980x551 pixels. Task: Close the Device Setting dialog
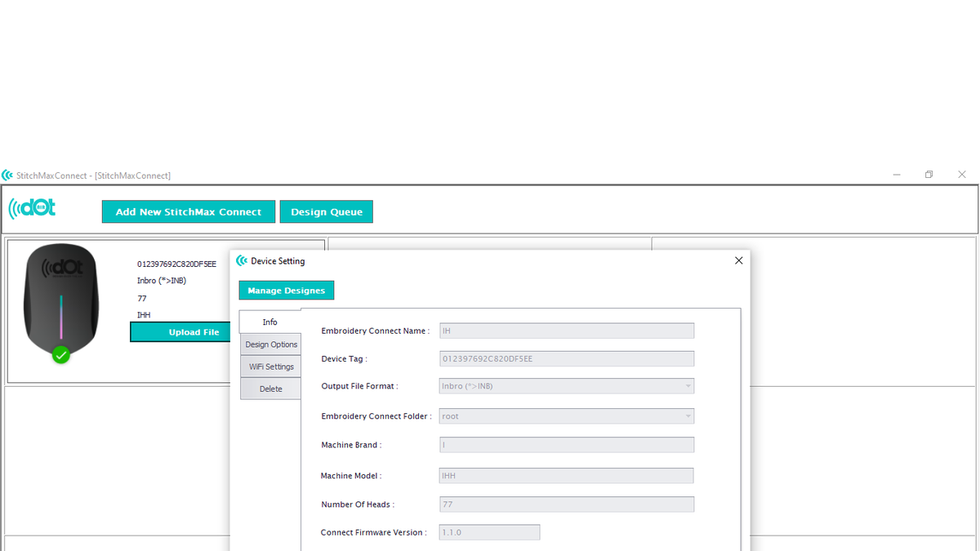click(738, 260)
